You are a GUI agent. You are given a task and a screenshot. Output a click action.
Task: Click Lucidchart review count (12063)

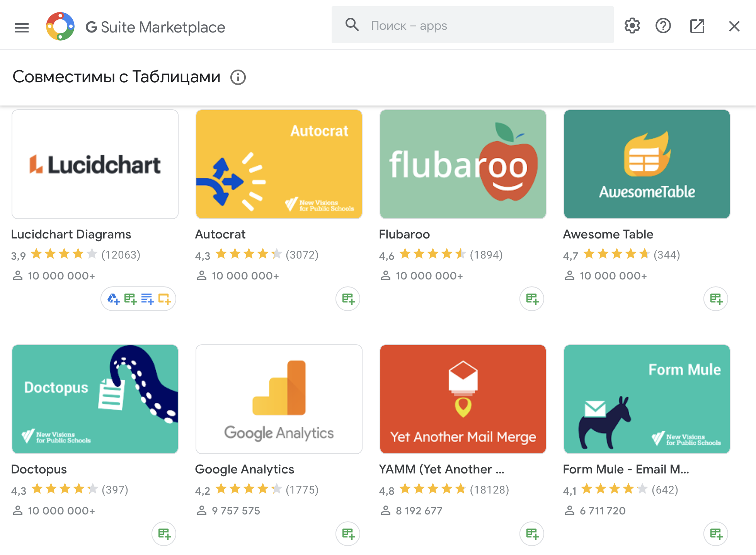point(121,255)
